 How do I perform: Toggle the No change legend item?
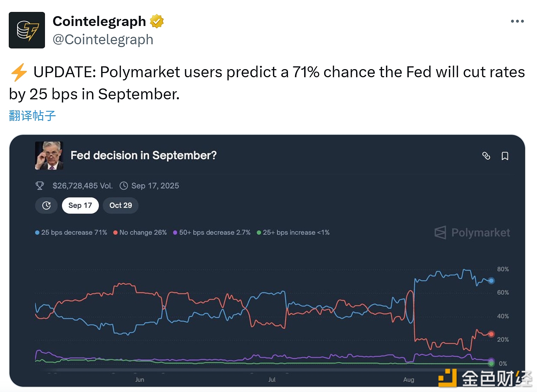click(x=140, y=232)
